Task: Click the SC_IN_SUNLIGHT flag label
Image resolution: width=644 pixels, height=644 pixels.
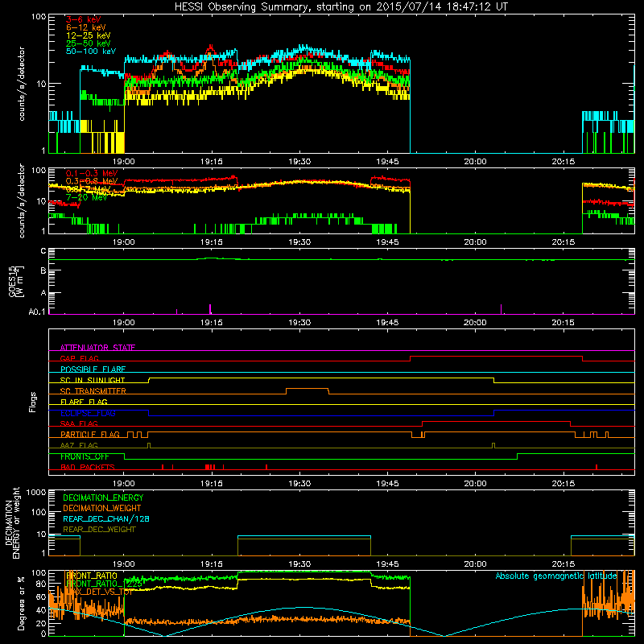Action: pyautogui.click(x=93, y=380)
